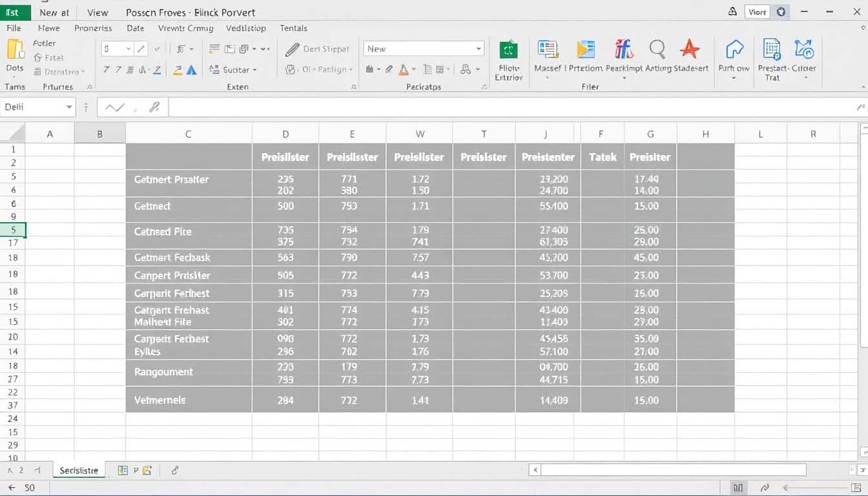Select column header W
The image size is (868, 496).
click(420, 134)
